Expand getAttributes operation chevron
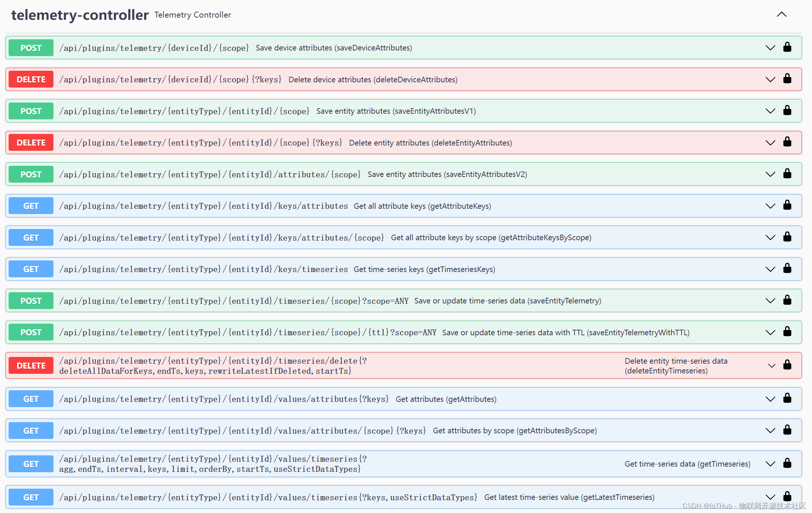The image size is (812, 513). click(x=770, y=399)
